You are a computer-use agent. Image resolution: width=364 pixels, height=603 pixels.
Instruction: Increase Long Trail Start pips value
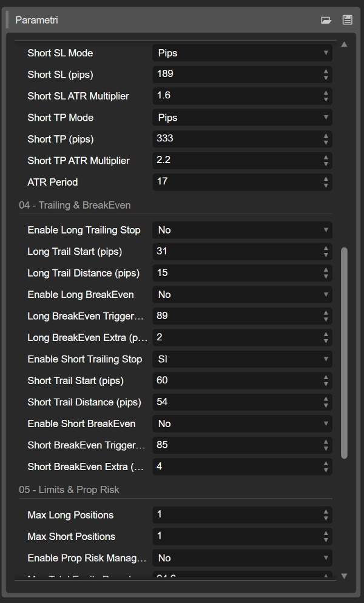tap(326, 248)
